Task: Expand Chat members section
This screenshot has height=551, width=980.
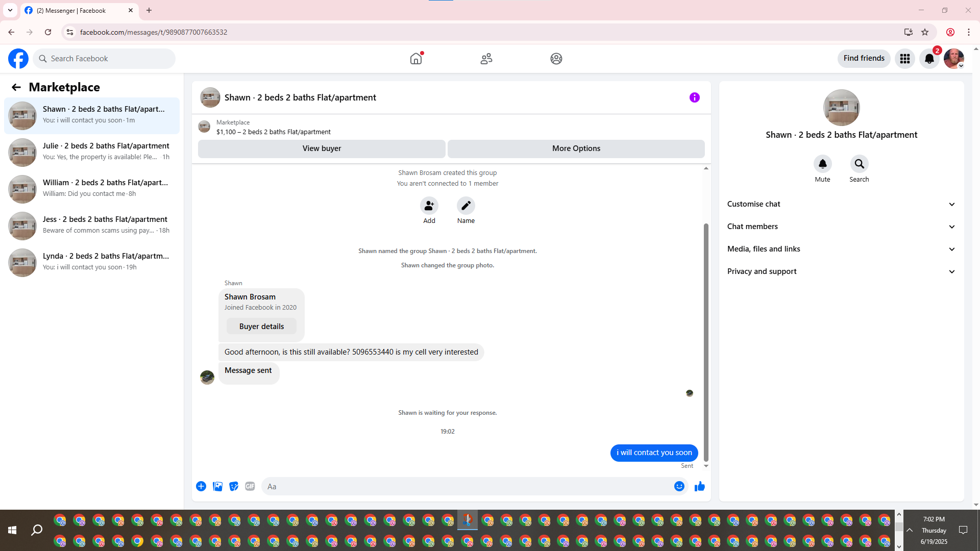Action: tap(841, 227)
